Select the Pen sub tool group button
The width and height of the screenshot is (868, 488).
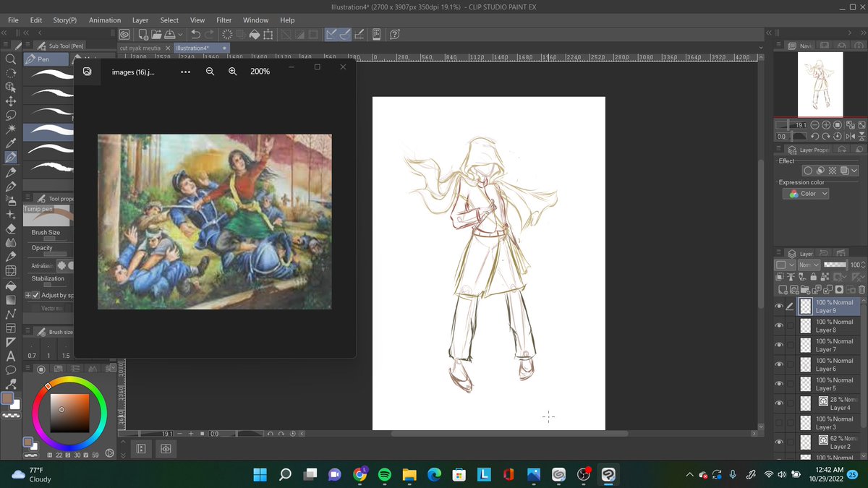(45, 59)
